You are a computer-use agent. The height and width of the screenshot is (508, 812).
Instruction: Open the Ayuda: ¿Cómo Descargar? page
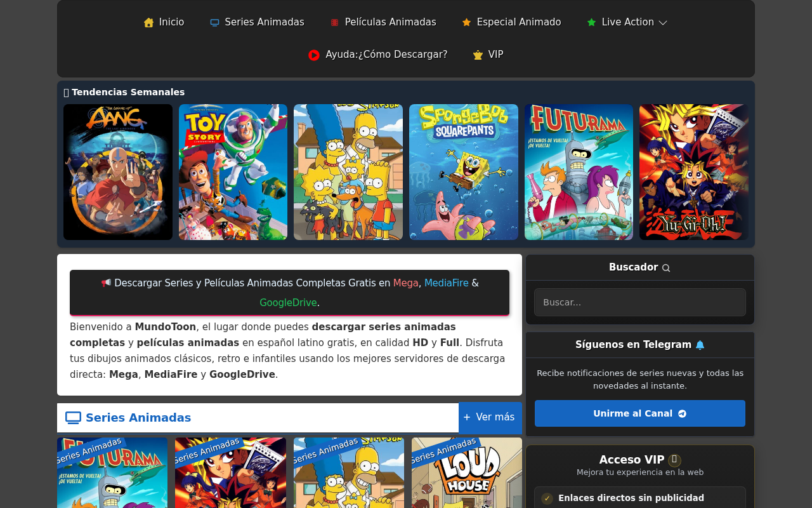pos(378,55)
